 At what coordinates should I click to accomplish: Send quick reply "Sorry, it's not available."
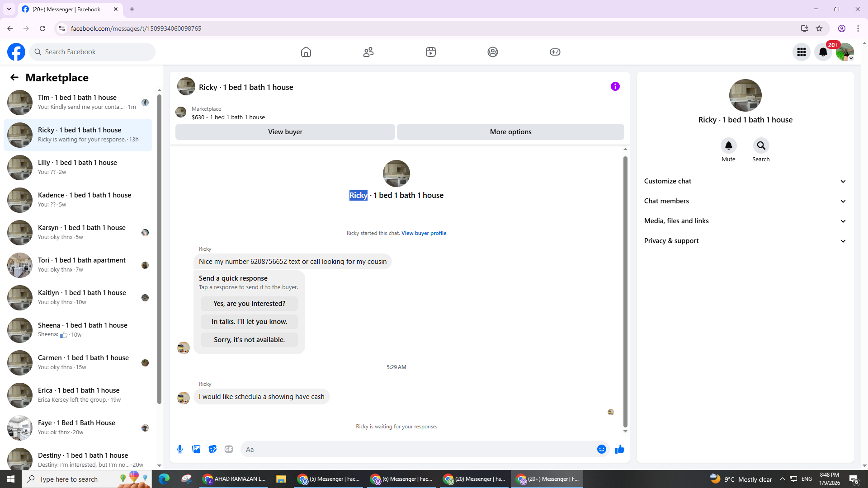[x=249, y=340]
